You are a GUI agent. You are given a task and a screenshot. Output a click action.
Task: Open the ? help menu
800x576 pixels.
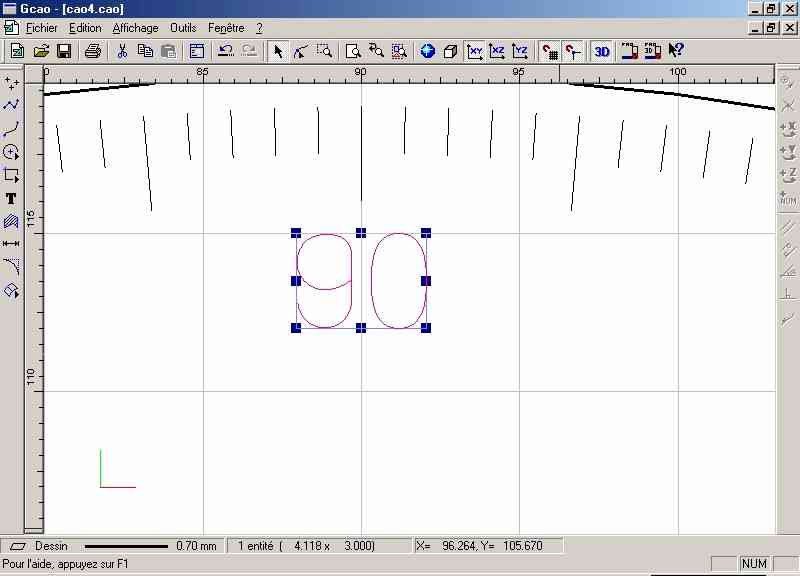click(x=259, y=28)
